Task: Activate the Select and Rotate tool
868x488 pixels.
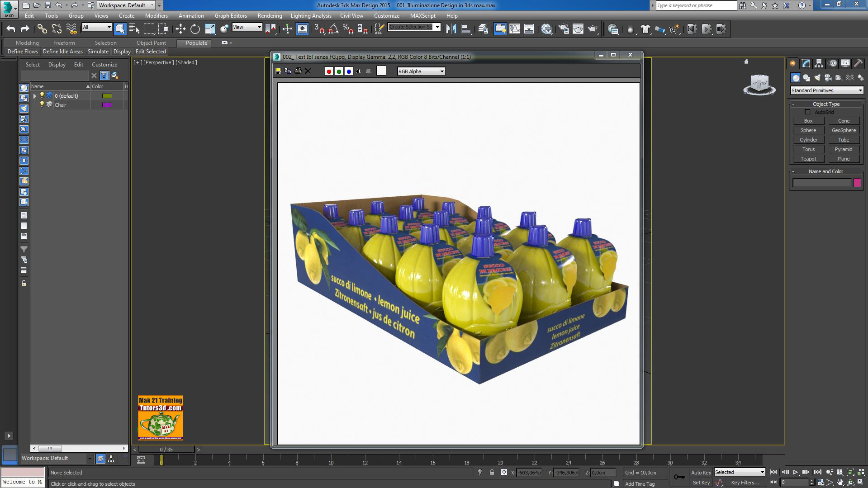Action: click(x=195, y=29)
